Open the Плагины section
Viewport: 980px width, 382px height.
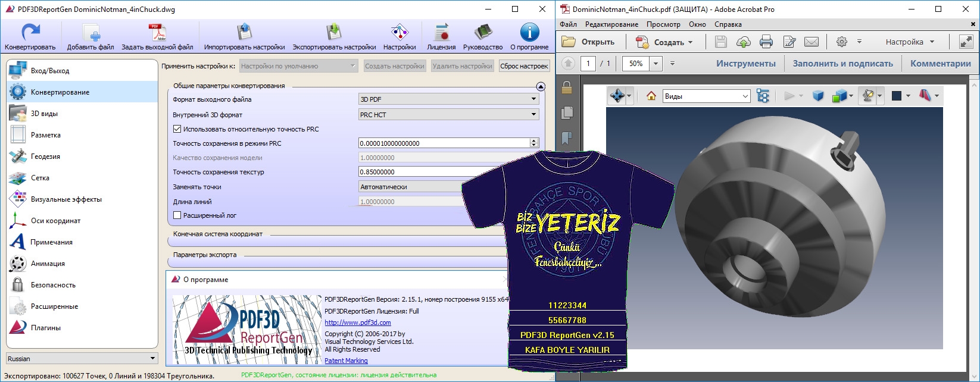coord(82,328)
